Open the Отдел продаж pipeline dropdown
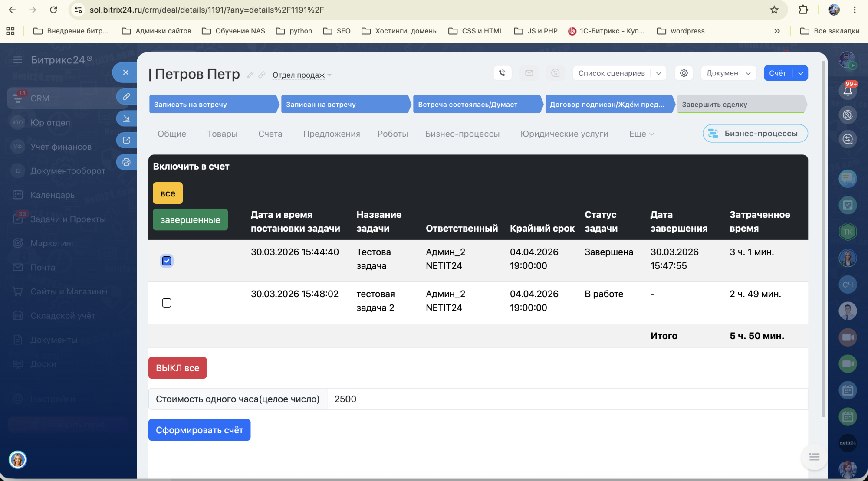 [x=302, y=75]
